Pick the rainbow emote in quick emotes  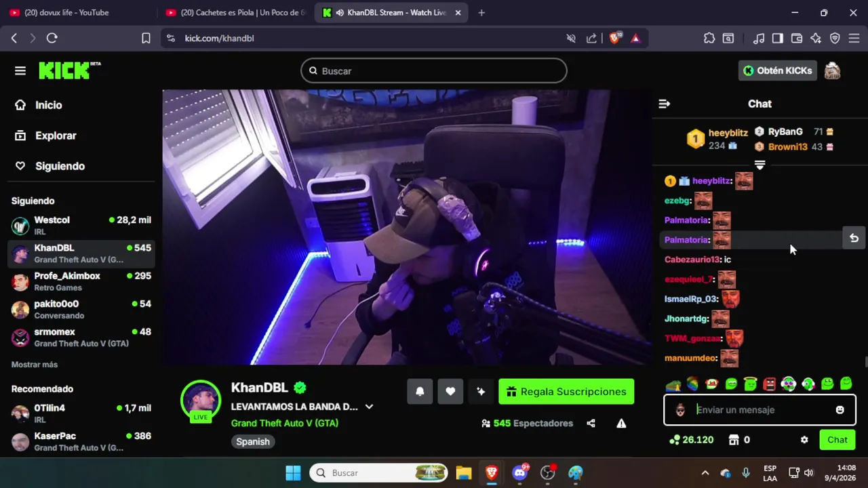point(692,384)
